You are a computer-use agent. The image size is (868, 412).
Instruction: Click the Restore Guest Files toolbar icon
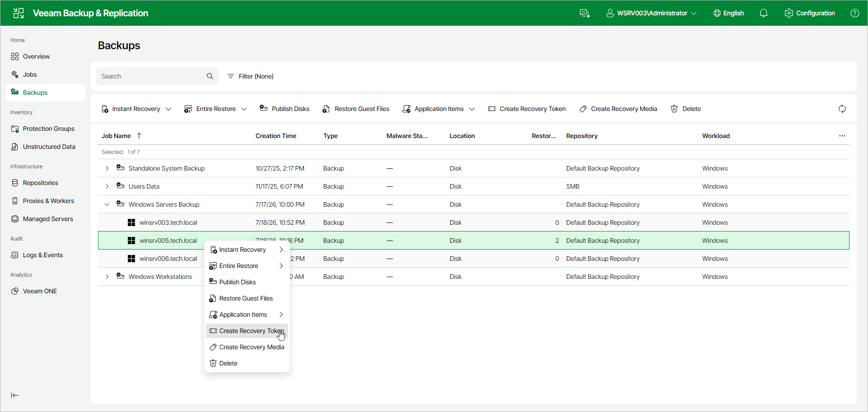tap(326, 109)
